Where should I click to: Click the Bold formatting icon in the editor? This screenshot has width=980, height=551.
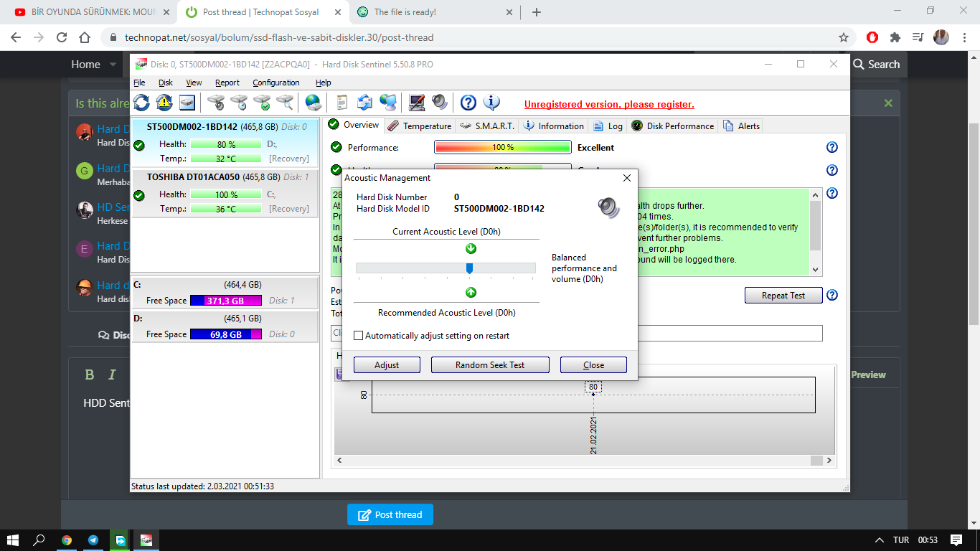90,375
